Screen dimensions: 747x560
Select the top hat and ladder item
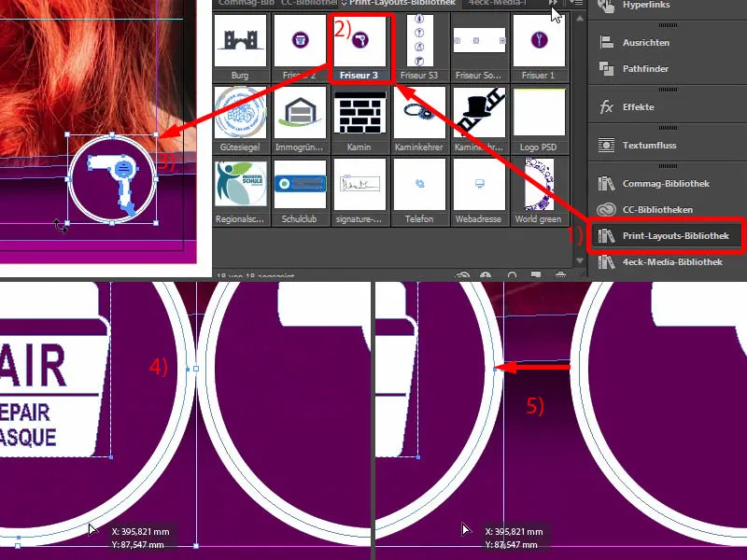click(x=479, y=119)
